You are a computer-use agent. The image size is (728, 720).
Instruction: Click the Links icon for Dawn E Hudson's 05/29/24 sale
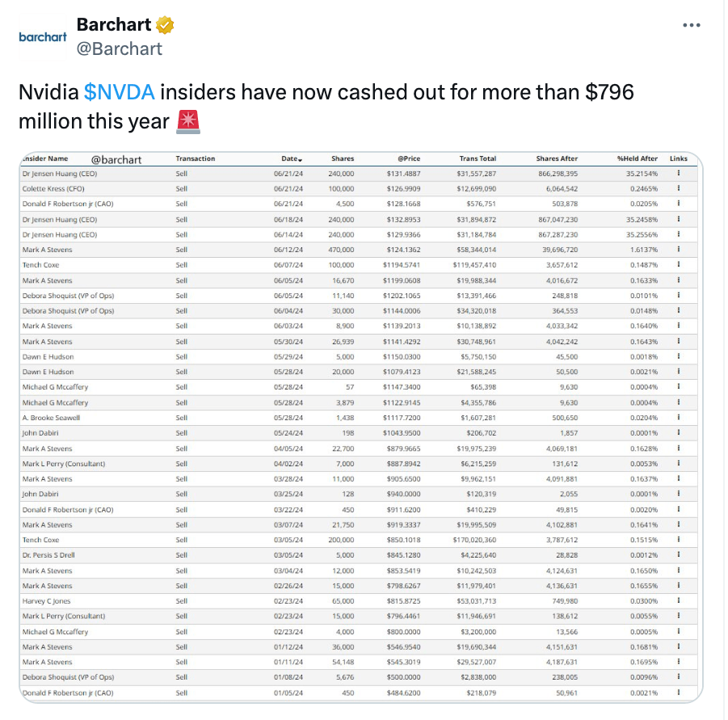click(x=680, y=357)
